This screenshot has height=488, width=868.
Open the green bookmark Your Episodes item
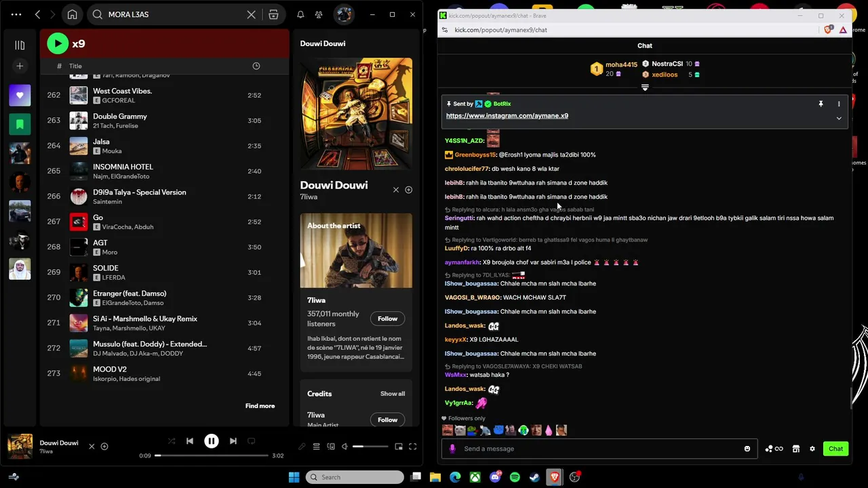20,125
